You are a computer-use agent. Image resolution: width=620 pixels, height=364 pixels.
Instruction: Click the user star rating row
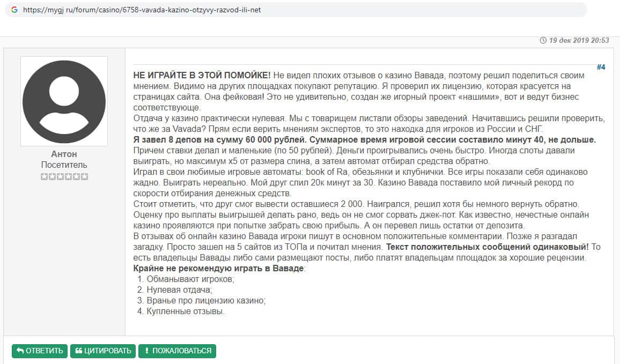pyautogui.click(x=64, y=177)
